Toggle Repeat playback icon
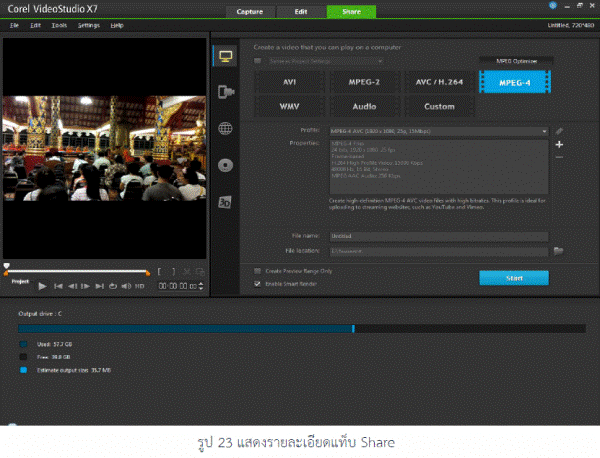The height and width of the screenshot is (458, 600). (x=112, y=286)
